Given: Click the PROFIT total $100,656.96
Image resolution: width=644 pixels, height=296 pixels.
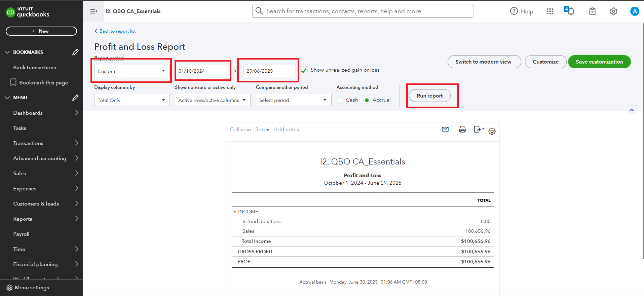Looking at the screenshot, I should tap(476, 262).
